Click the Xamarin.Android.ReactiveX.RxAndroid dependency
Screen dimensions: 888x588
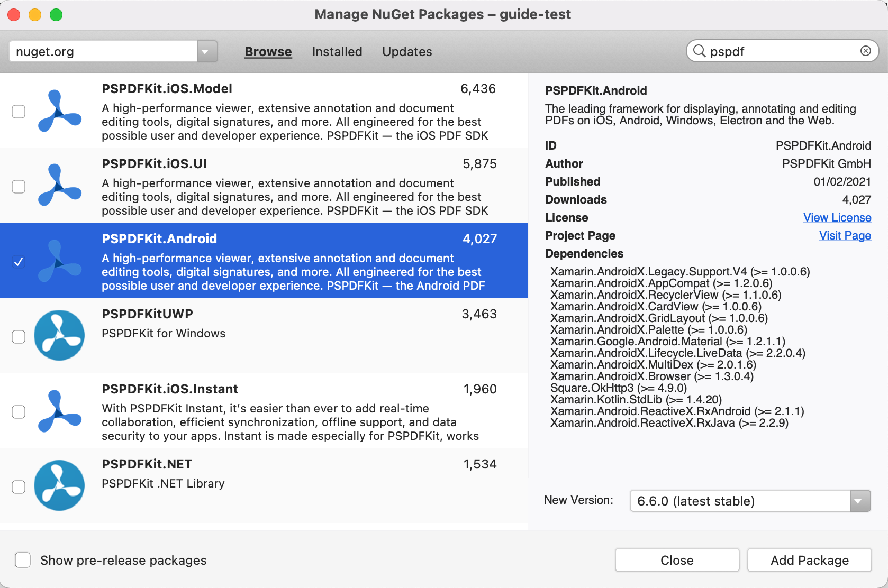pyautogui.click(x=677, y=411)
